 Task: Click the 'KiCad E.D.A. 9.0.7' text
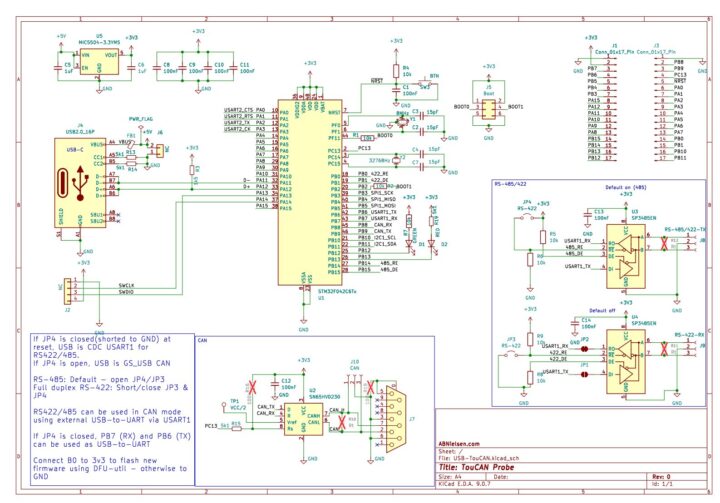(464, 484)
